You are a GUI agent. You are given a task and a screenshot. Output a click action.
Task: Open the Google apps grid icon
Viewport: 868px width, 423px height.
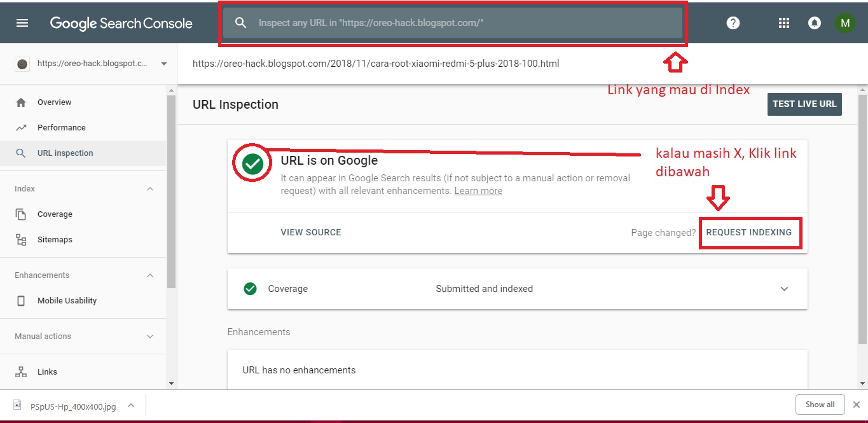click(784, 23)
